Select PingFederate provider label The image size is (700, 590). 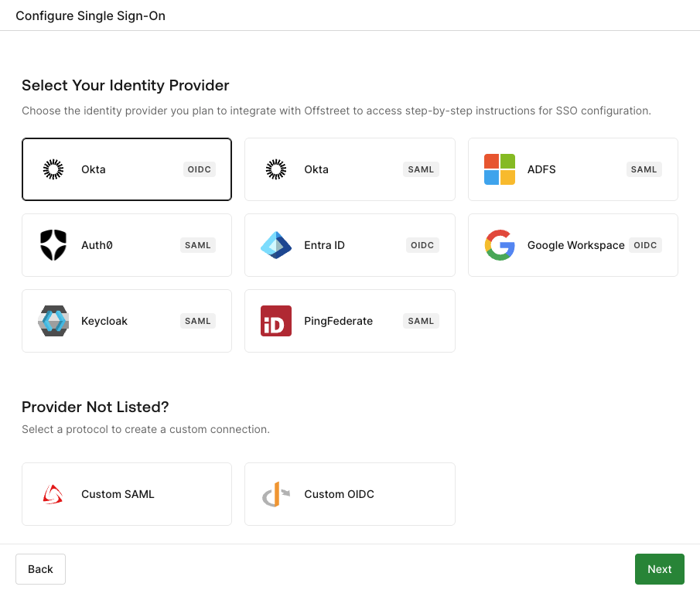click(x=338, y=321)
